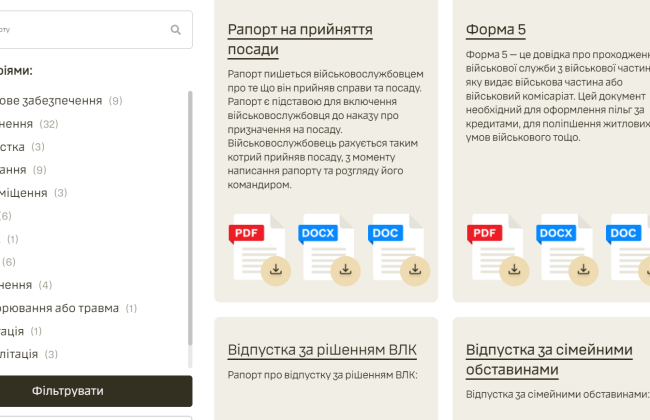Image resolution: width=650 pixels, height=420 pixels.
Task: Click text 'Відпустка за сімейними обставинами:' description
Action: pos(558,394)
